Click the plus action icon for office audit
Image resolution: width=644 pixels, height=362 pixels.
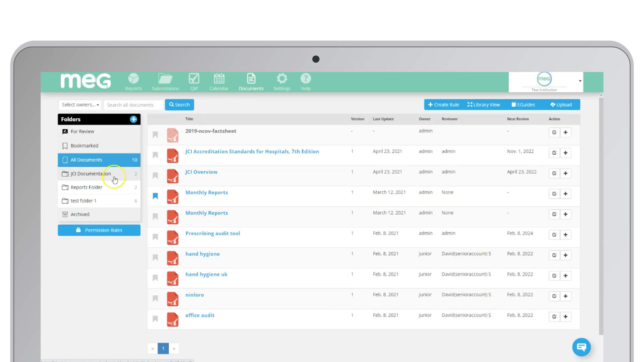pos(566,316)
